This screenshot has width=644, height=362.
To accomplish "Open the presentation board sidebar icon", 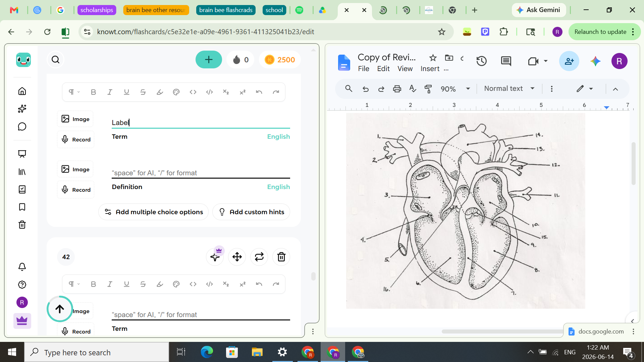I will point(22,154).
